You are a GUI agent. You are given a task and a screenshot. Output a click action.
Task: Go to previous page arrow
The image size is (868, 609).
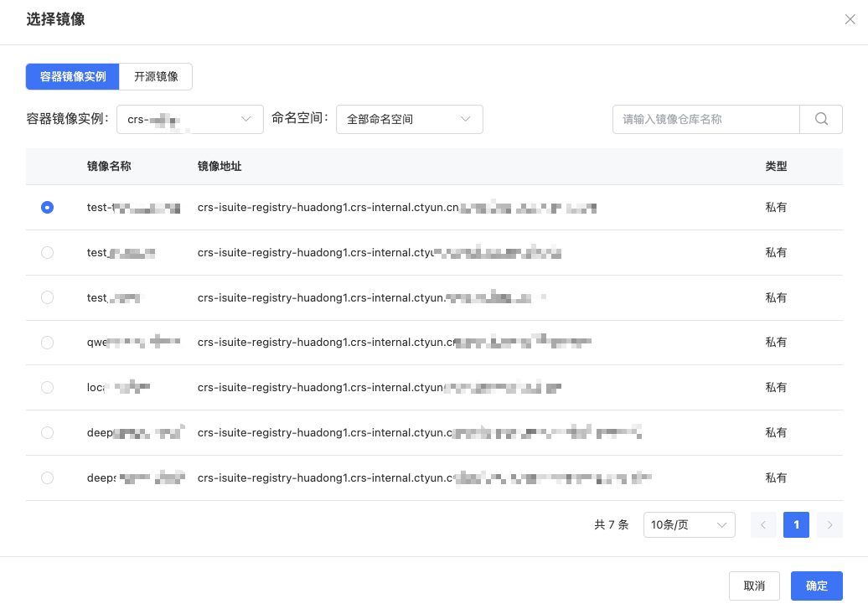click(x=763, y=525)
